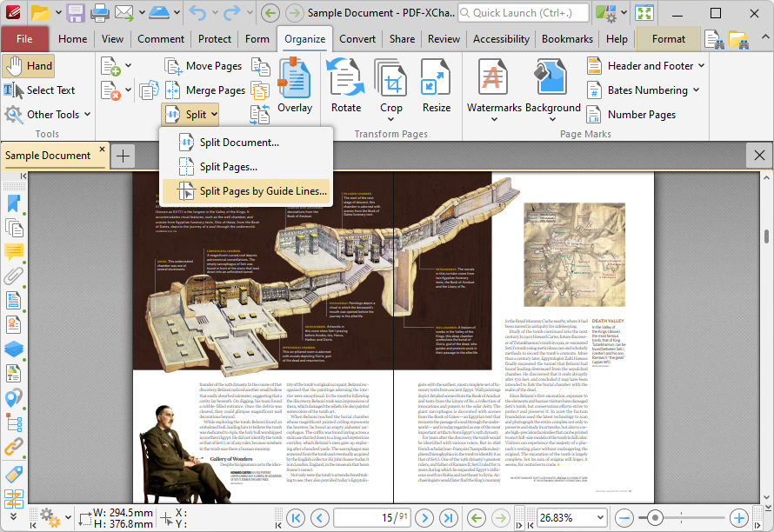Collapse the ribbon with chevron
Screen dimensions: 774x532
pos(764,37)
